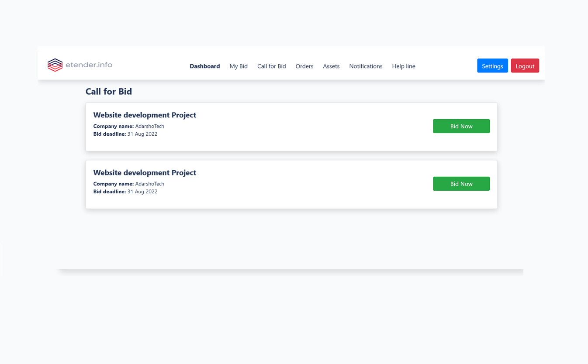588x364 pixels.
Task: Click Bid Now on the second project card
Action: 461,184
